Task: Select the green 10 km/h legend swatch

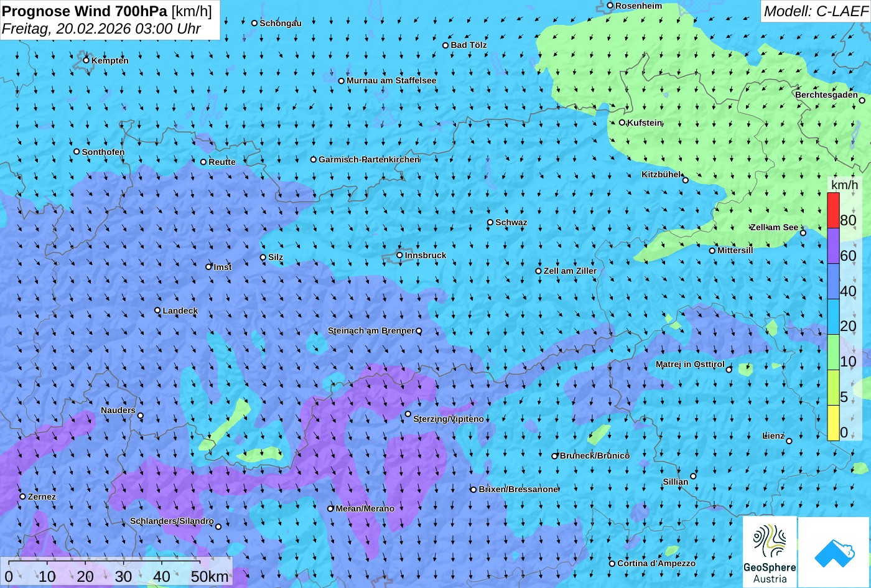Action: click(x=833, y=352)
